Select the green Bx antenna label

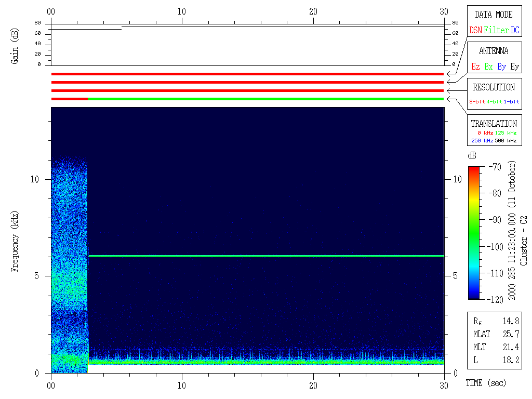488,67
